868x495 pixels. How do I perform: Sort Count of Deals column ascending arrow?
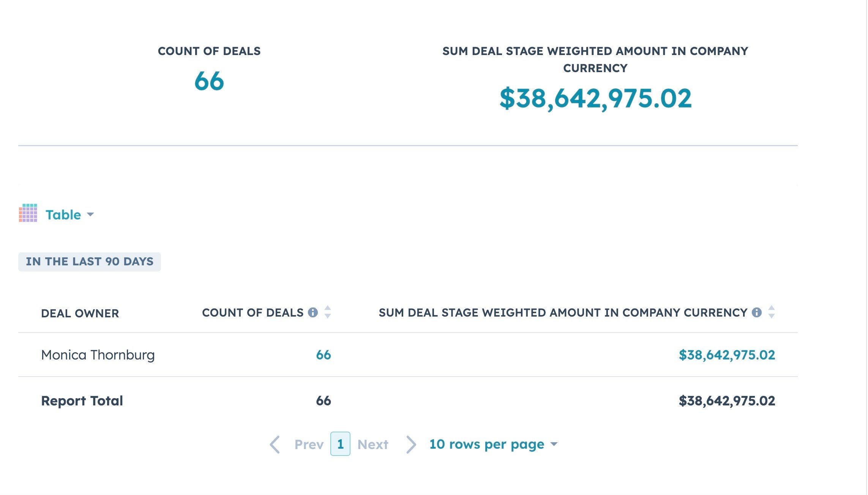click(328, 308)
